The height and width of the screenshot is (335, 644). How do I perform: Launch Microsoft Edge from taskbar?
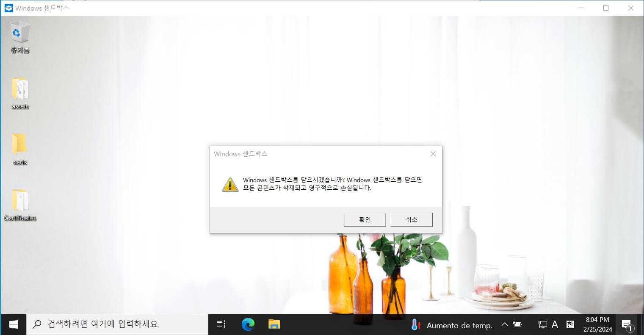(248, 324)
